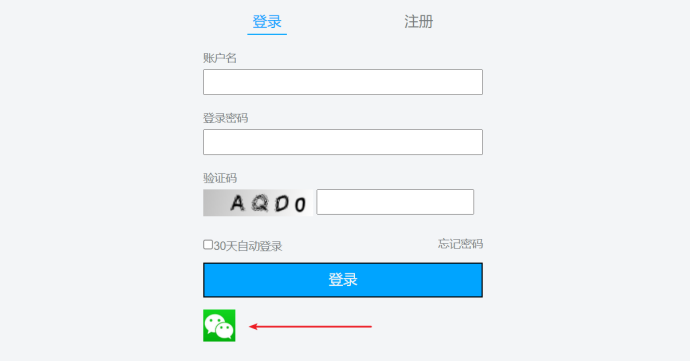This screenshot has height=362, width=690.
Task: Enable the 30天自动登录 checkbox
Action: tap(208, 244)
